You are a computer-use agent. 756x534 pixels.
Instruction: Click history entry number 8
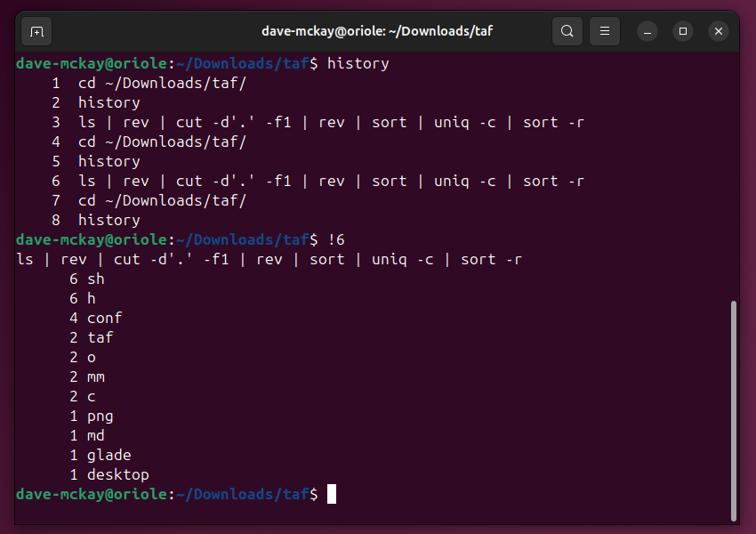click(x=109, y=220)
